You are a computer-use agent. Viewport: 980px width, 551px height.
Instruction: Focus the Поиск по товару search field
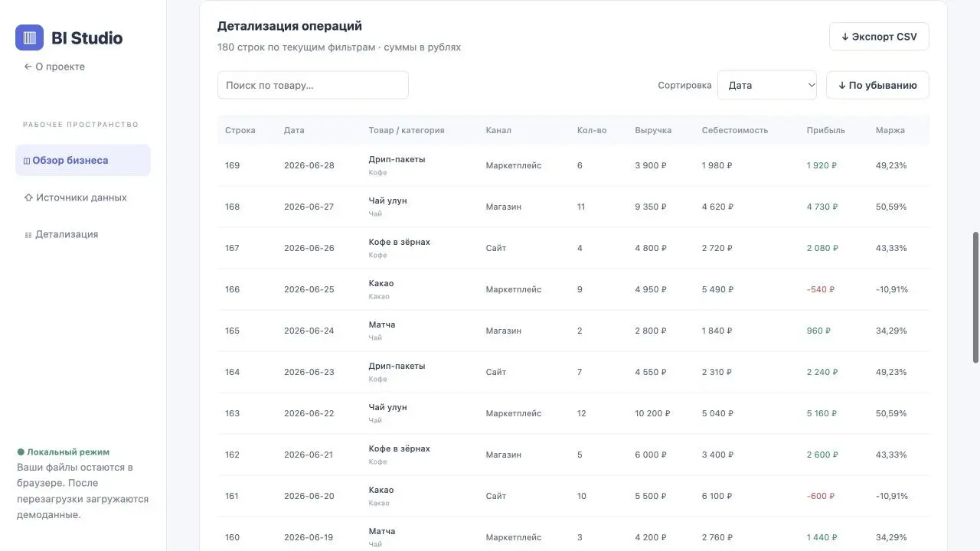click(x=313, y=85)
